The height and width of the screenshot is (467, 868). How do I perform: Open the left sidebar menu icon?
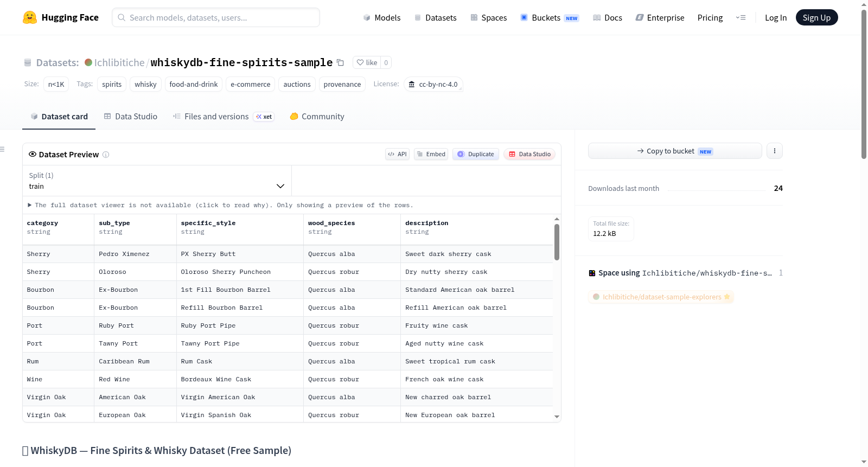click(2, 149)
